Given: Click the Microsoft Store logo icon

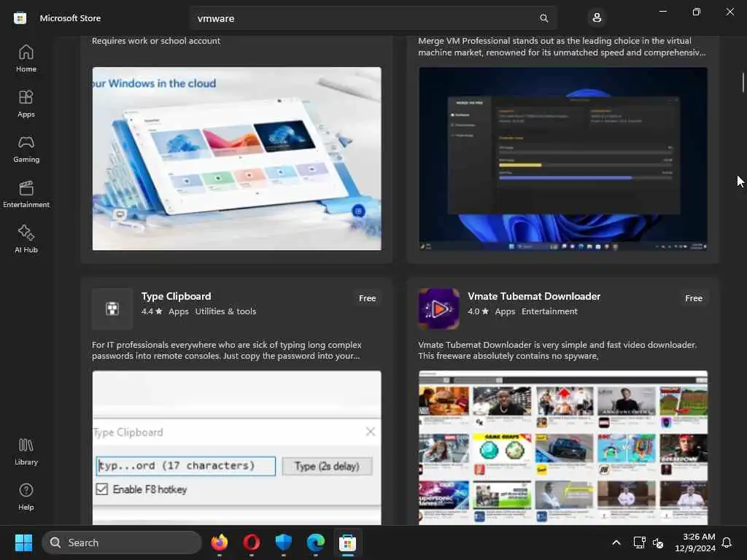Looking at the screenshot, I should (x=20, y=18).
